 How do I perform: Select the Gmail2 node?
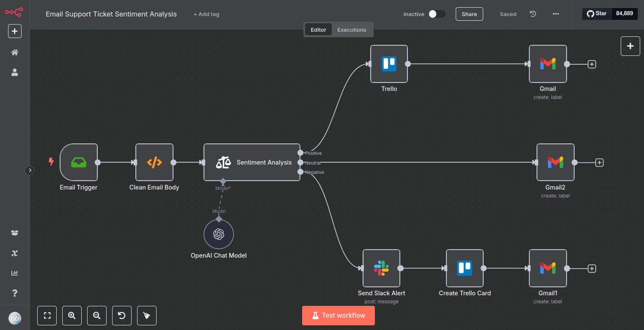click(556, 162)
